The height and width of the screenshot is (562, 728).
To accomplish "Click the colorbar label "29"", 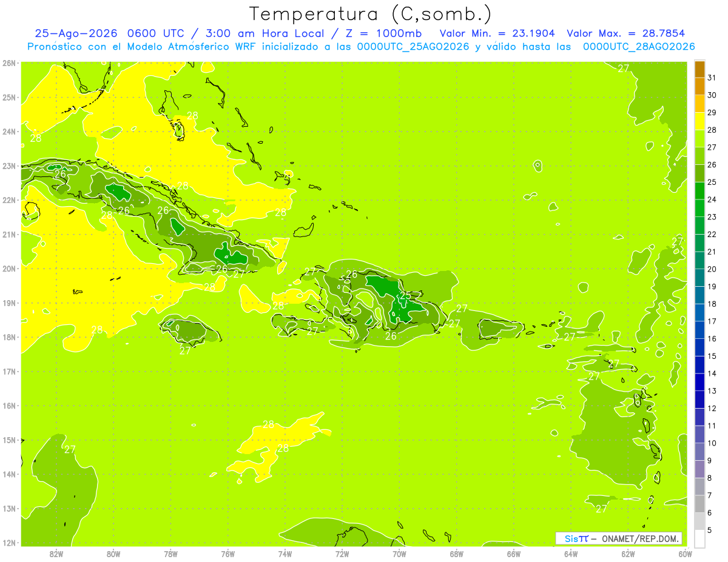I will coord(712,113).
